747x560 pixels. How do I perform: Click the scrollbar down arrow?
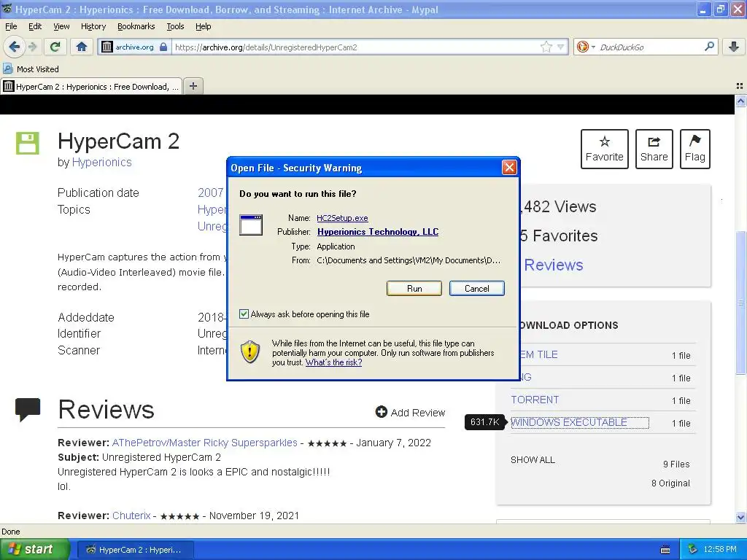point(740,518)
